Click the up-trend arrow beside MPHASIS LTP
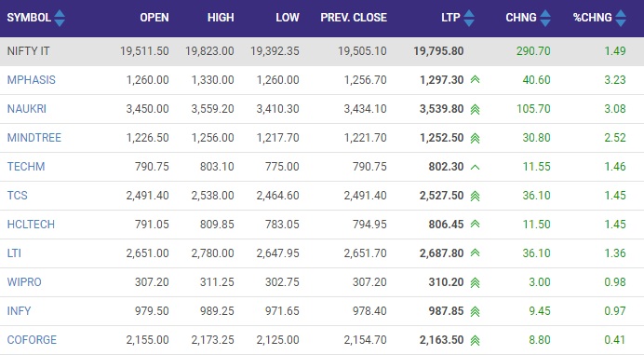Screen dimensions: 644x355 point(476,79)
